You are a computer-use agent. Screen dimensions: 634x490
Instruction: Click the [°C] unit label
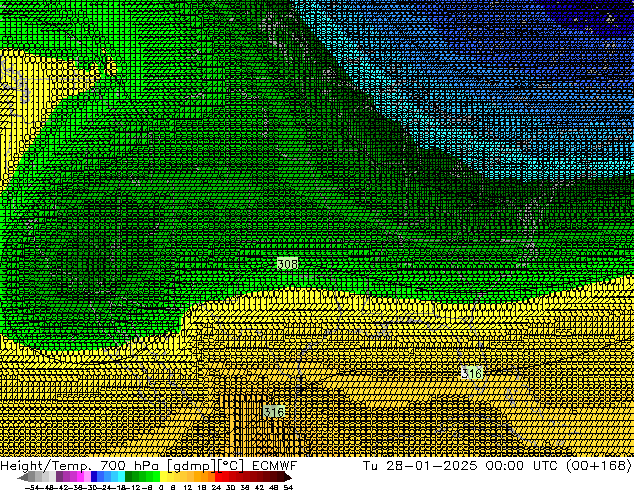231,466
